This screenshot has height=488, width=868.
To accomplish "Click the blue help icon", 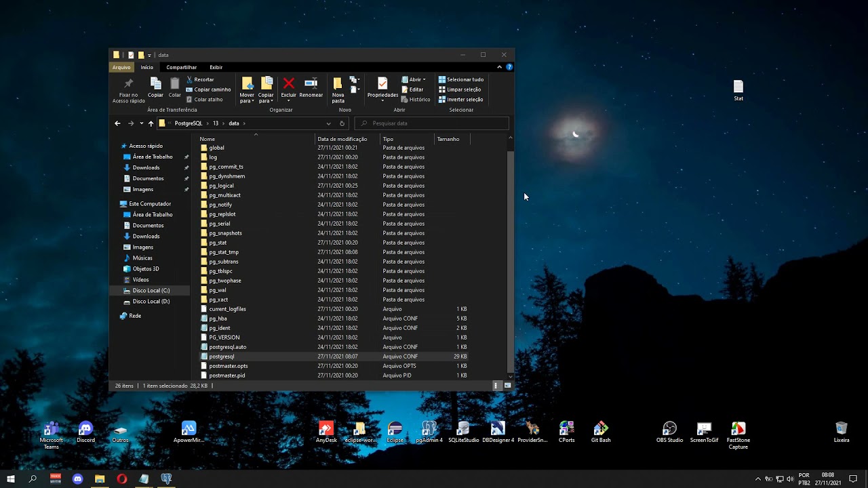I will [509, 67].
